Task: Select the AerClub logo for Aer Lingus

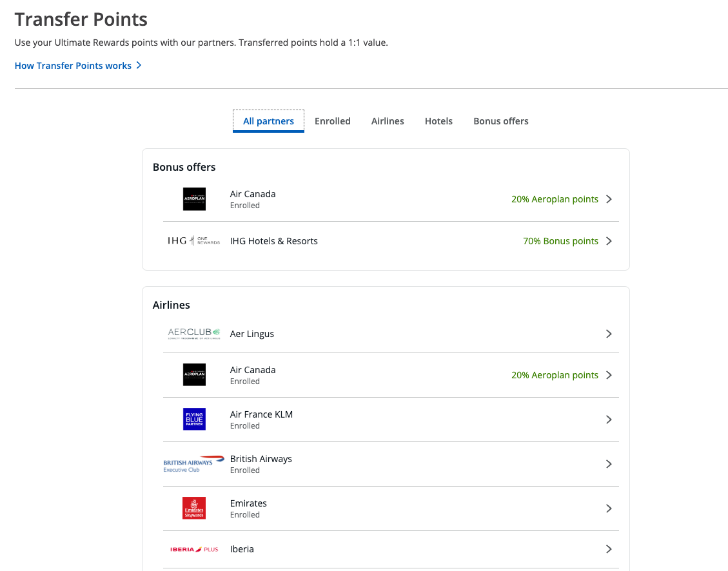Action: [194, 333]
